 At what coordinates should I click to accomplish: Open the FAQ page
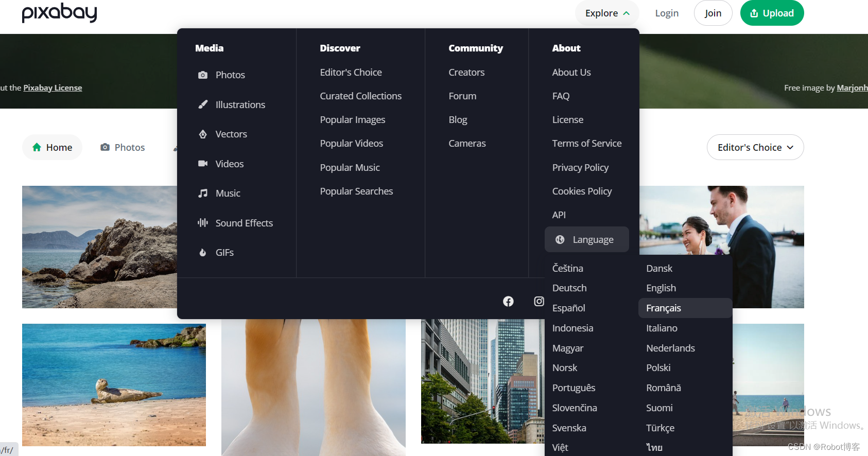click(x=561, y=96)
